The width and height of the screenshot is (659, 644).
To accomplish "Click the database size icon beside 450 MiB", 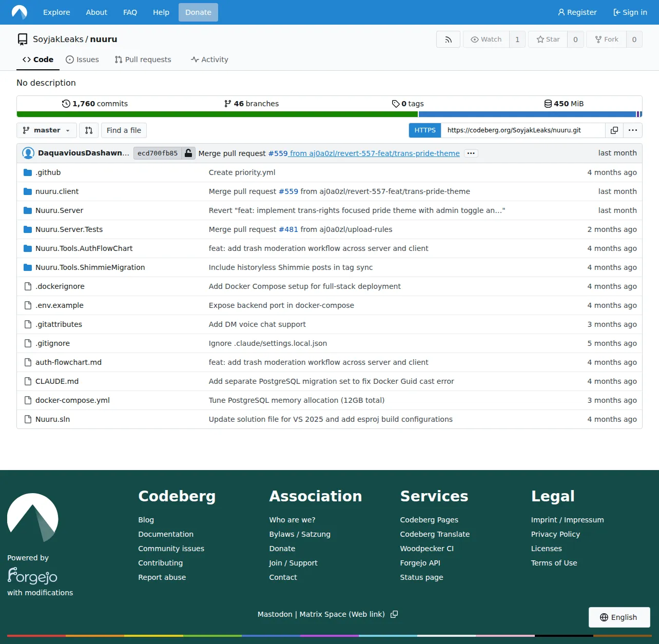I will point(548,104).
